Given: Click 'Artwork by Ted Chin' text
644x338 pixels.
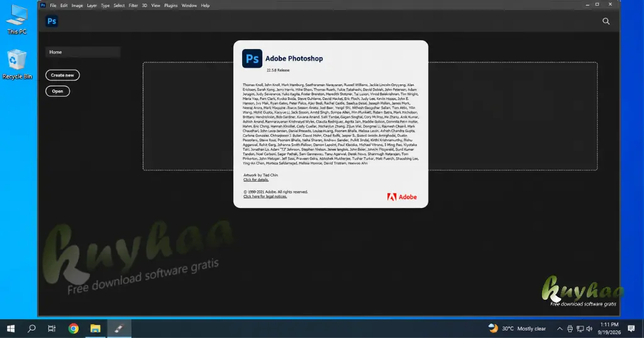Looking at the screenshot, I should [260, 175].
